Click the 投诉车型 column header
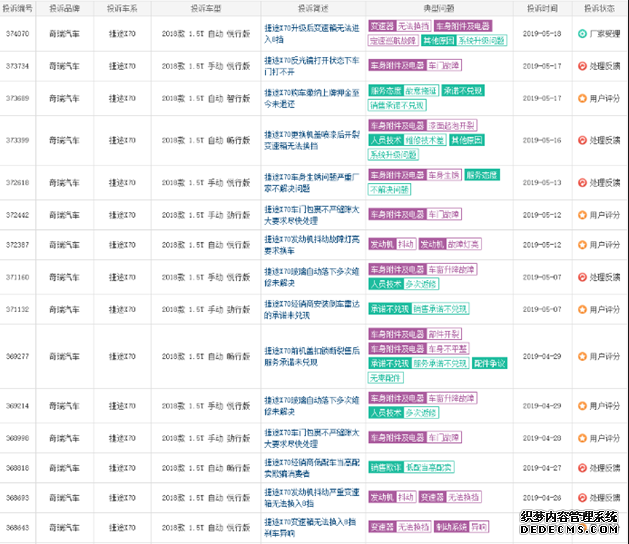Image resolution: width=629 pixels, height=544 pixels. (x=206, y=8)
